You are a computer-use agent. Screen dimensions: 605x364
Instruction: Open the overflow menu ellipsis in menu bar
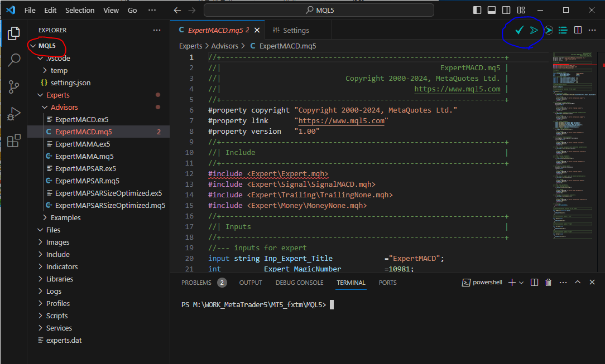point(152,11)
